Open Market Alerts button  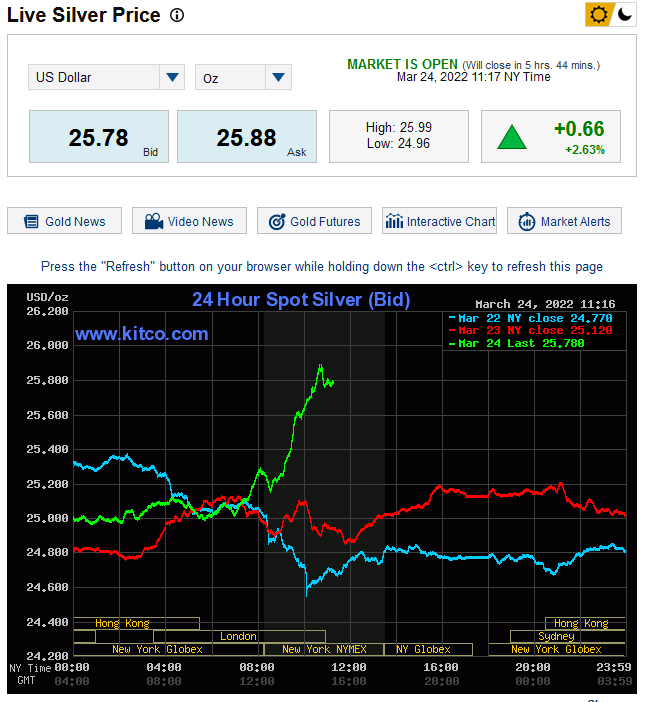point(564,221)
